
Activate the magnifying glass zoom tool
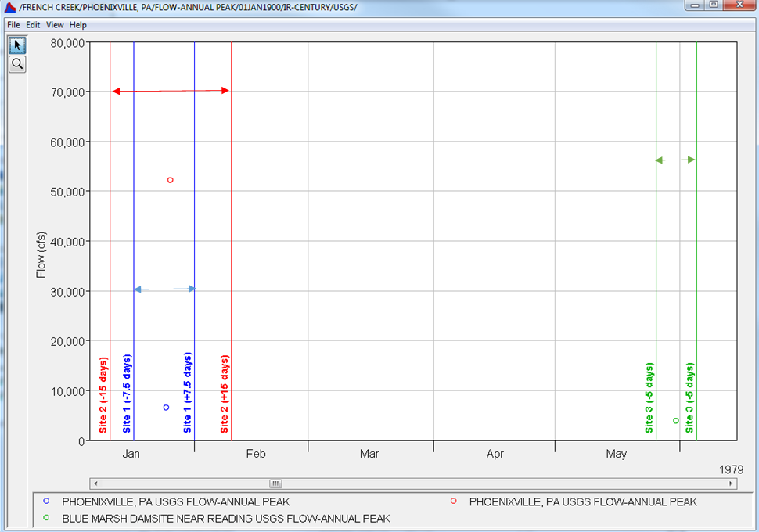click(x=17, y=64)
